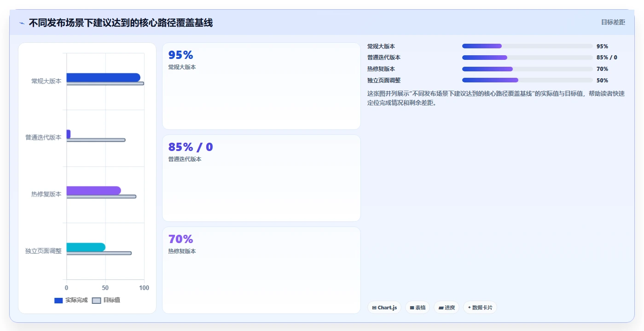Click the 热修复版本 y-axis label in chart
The height and width of the screenshot is (331, 644).
coord(46,194)
